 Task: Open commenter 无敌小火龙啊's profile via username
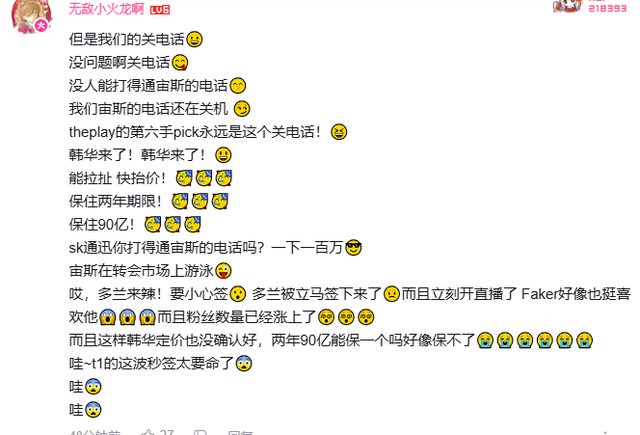tap(106, 9)
